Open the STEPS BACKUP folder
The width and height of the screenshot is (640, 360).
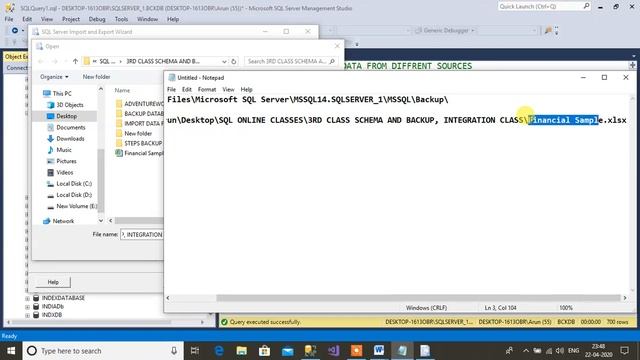tap(139, 143)
